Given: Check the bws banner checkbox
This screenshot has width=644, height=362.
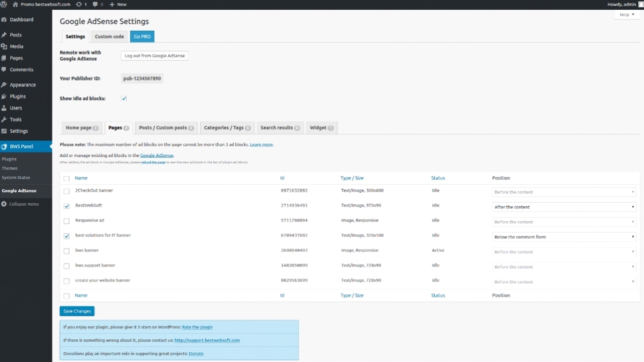Looking at the screenshot, I should point(67,251).
